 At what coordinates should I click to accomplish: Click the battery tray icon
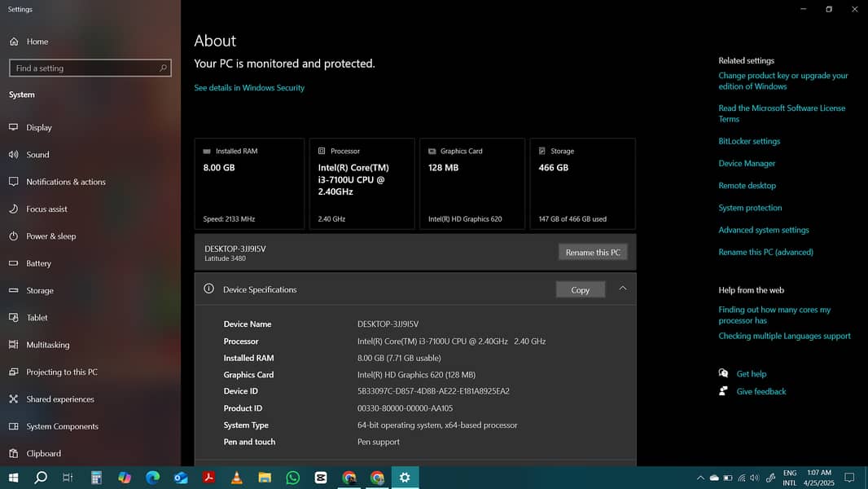[728, 478]
